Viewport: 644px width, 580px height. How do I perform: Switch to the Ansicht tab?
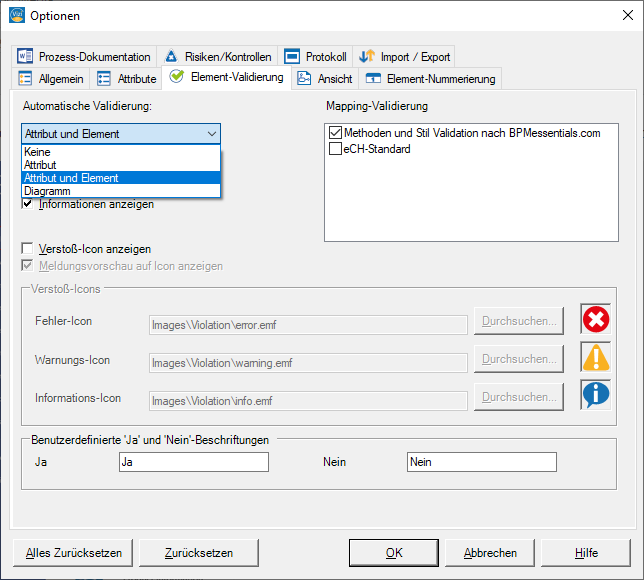pyautogui.click(x=325, y=78)
